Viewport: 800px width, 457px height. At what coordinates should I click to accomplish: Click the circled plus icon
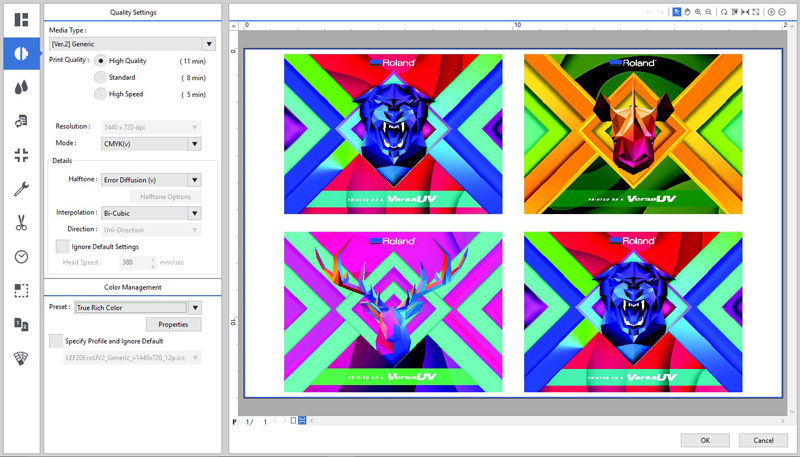(x=771, y=12)
